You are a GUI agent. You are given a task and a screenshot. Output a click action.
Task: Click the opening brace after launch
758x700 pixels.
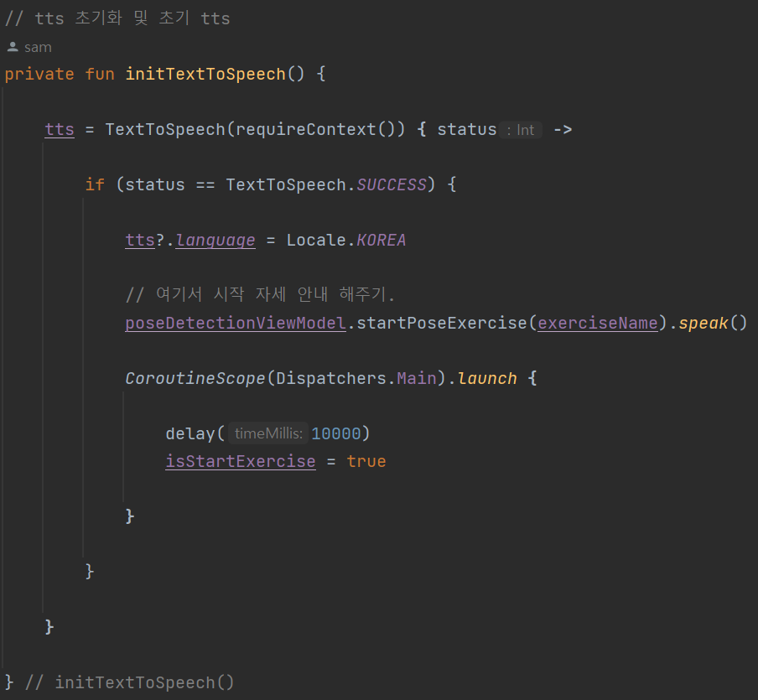[x=532, y=378]
